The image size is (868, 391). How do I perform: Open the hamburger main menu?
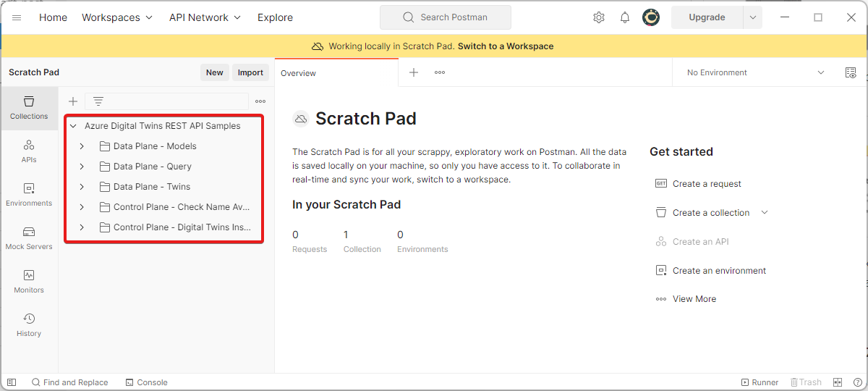(17, 17)
